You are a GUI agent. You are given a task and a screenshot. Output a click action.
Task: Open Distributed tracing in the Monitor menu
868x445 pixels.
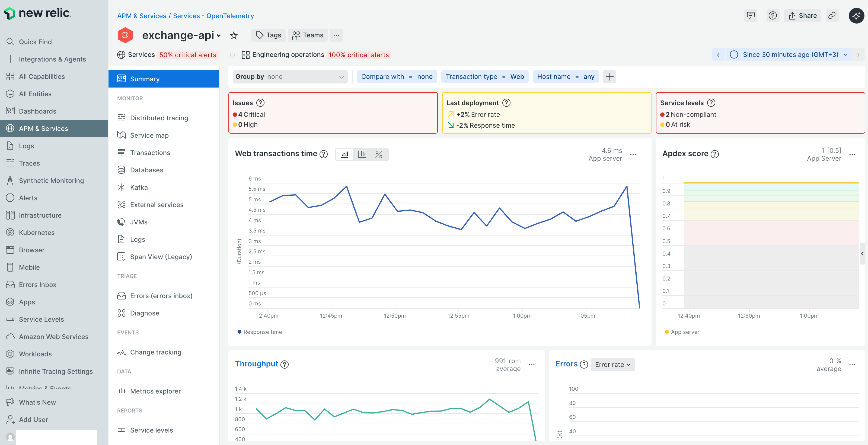click(164, 118)
